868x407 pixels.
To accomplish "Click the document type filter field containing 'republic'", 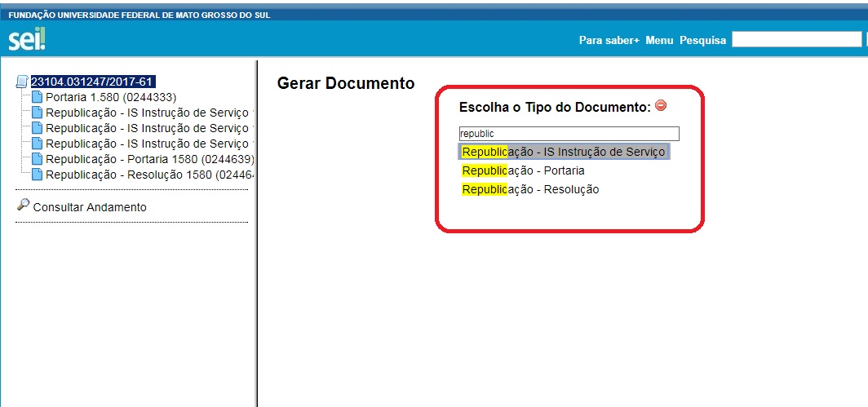I will (x=569, y=134).
